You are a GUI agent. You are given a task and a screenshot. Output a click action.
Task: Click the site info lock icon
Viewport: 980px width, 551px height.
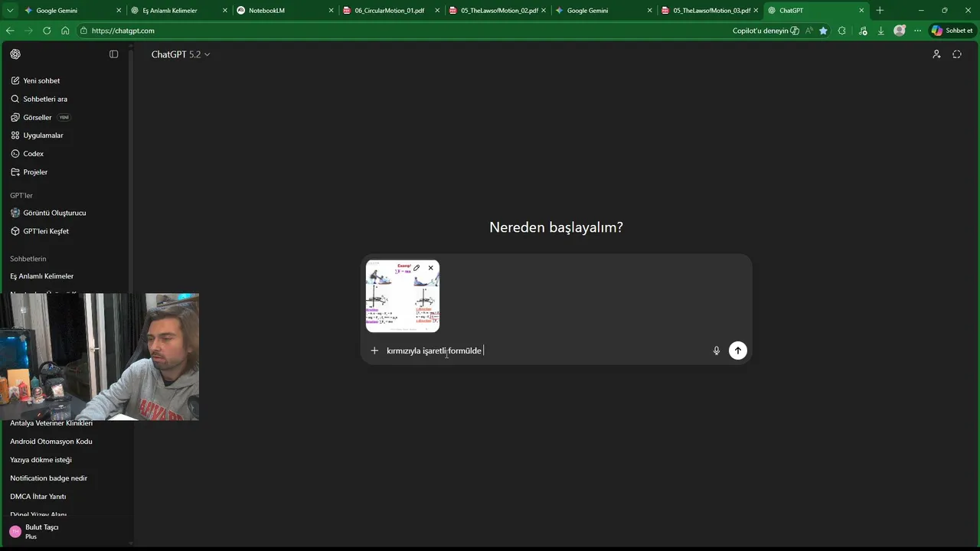click(x=83, y=31)
